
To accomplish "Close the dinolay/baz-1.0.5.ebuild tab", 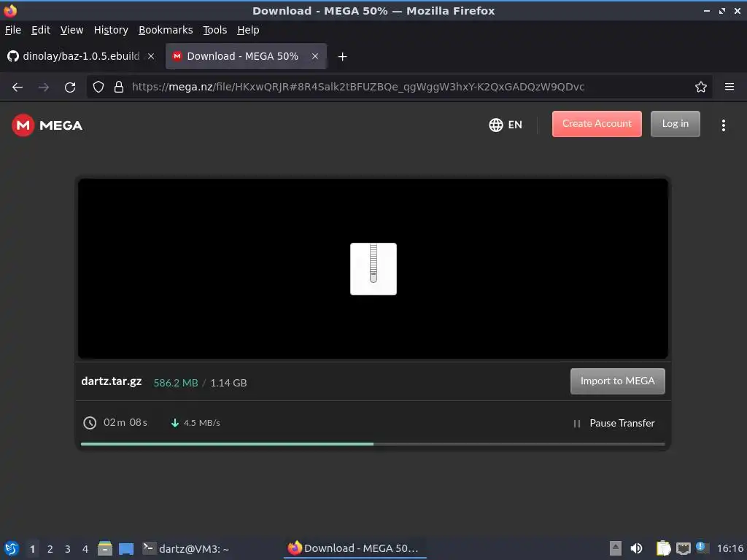I will [x=151, y=56].
